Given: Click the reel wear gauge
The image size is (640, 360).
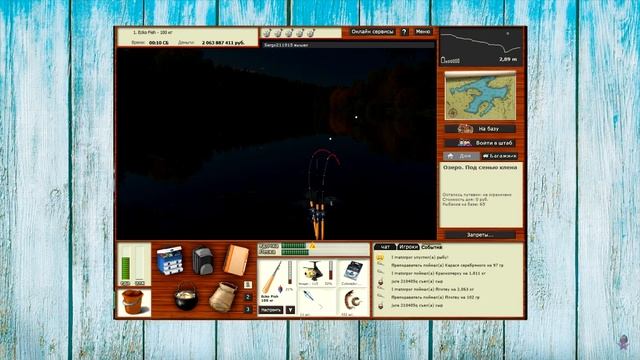Looking at the screenshot, I should tap(331, 270).
